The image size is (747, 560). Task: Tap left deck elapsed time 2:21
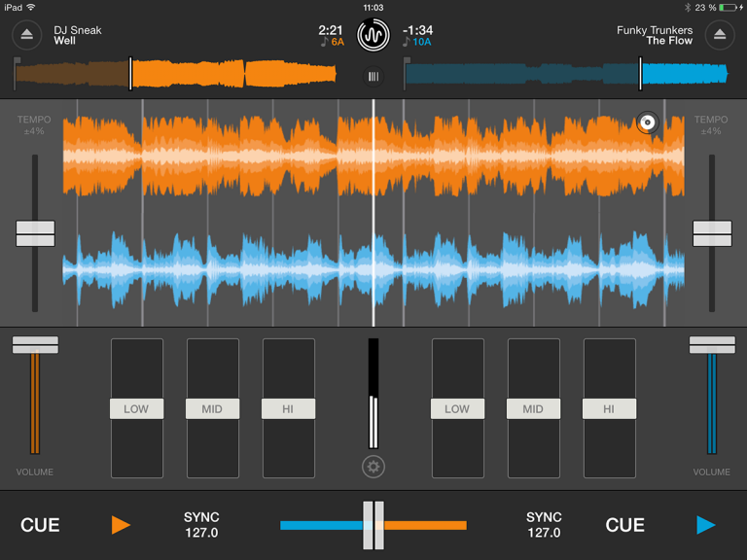(x=331, y=30)
